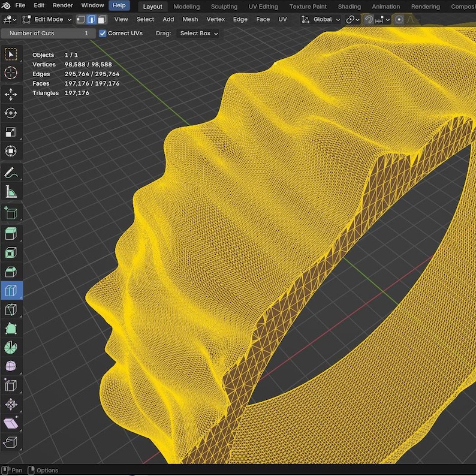Activate the Spin tool
The height and width of the screenshot is (476, 476).
(x=11, y=348)
